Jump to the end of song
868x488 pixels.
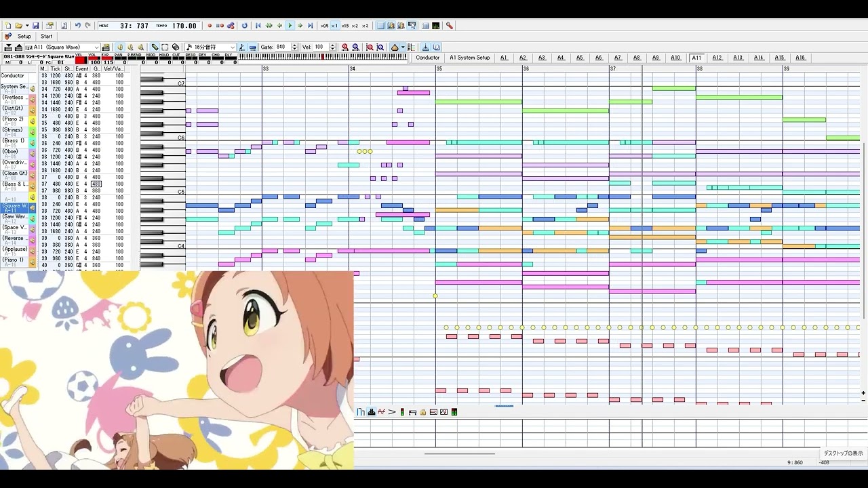coord(311,26)
